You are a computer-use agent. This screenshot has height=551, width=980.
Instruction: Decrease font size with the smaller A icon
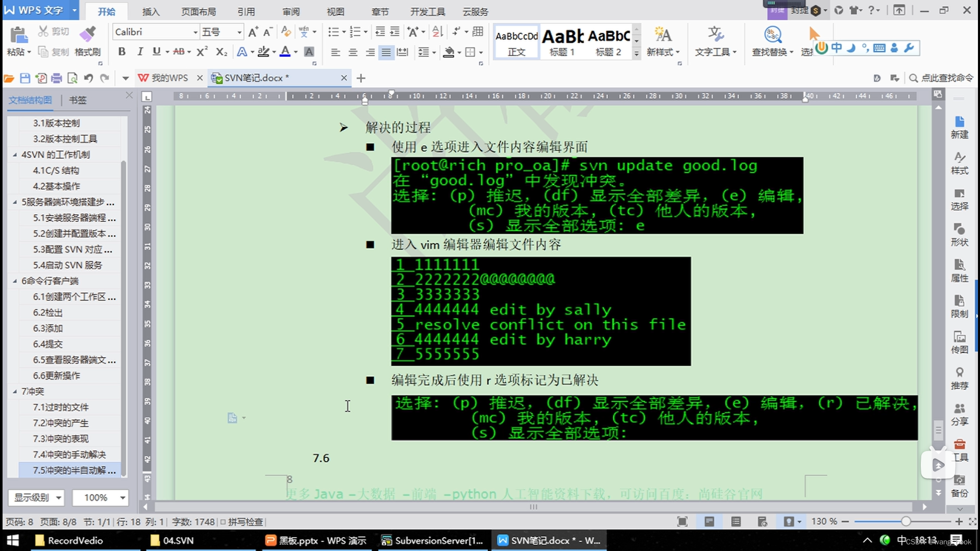tap(267, 32)
